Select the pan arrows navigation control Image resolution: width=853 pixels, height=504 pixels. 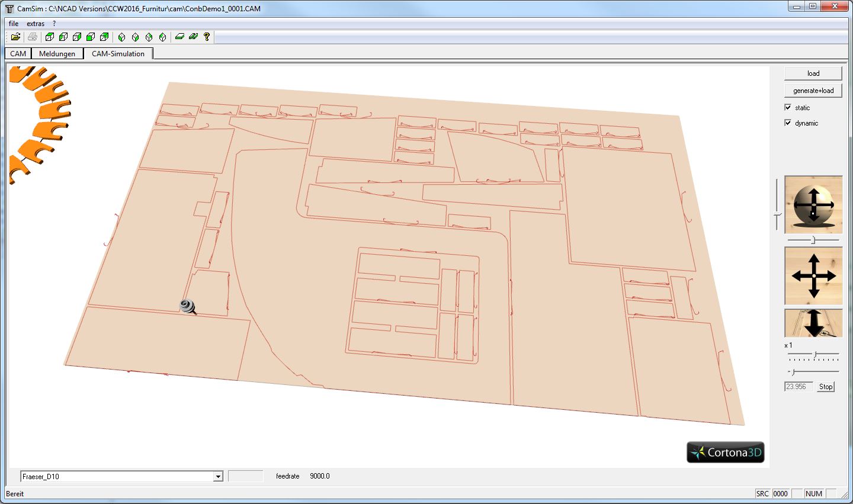tap(813, 275)
